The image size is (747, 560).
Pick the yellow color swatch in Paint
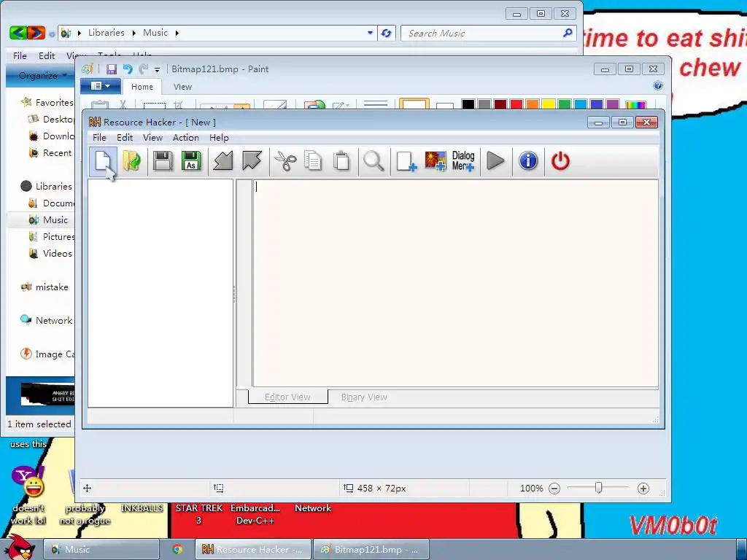click(549, 104)
